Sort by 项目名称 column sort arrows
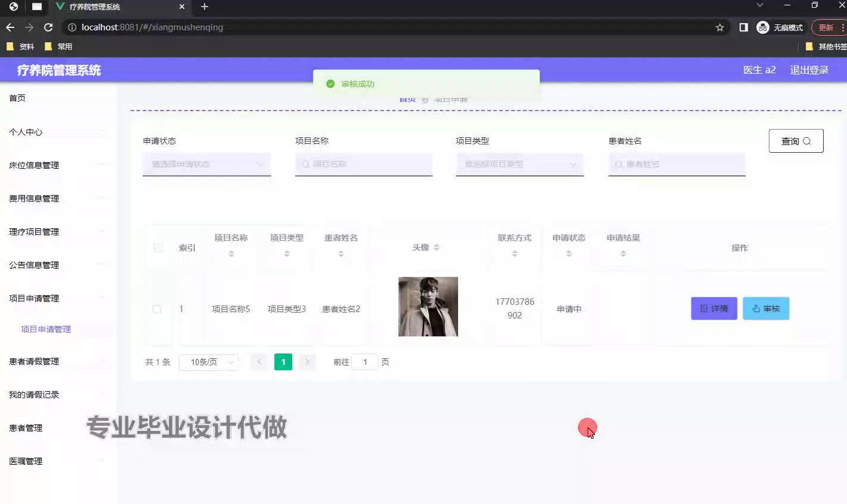 231,254
